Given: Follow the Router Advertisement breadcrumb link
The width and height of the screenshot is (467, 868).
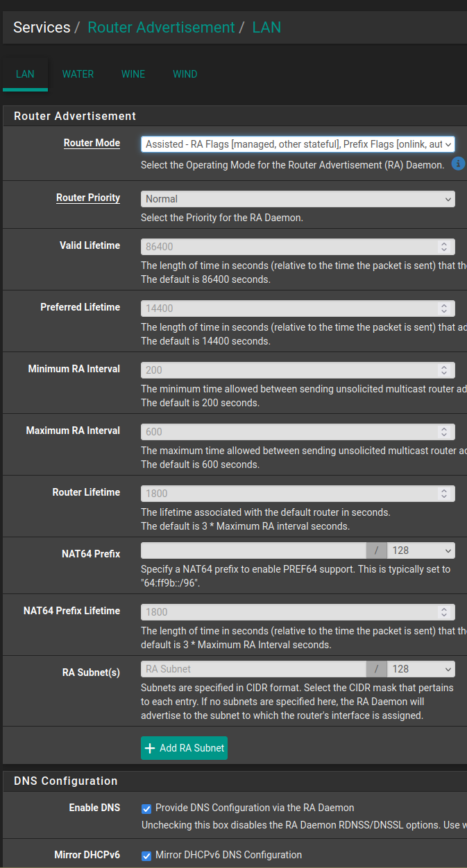Looking at the screenshot, I should (x=161, y=28).
